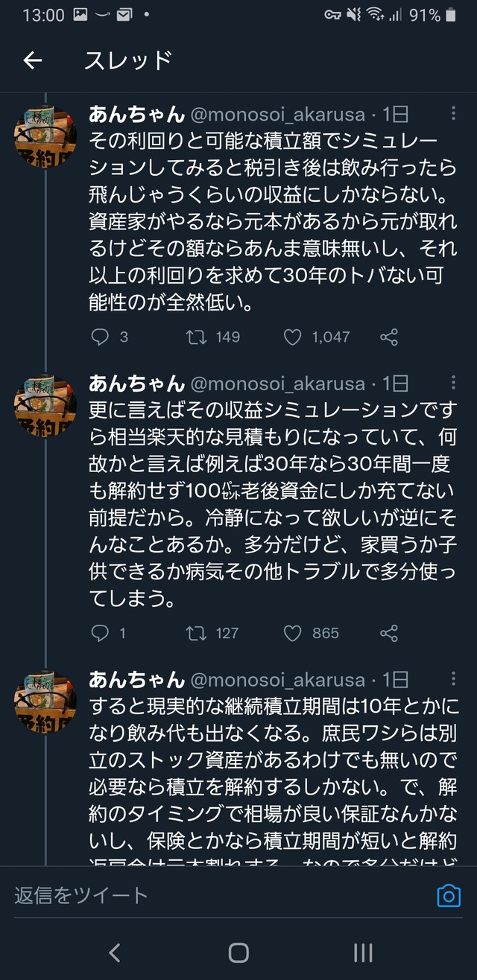Retweet the tweet with 127 retweets
Screen dimensions: 477x980
tap(196, 634)
